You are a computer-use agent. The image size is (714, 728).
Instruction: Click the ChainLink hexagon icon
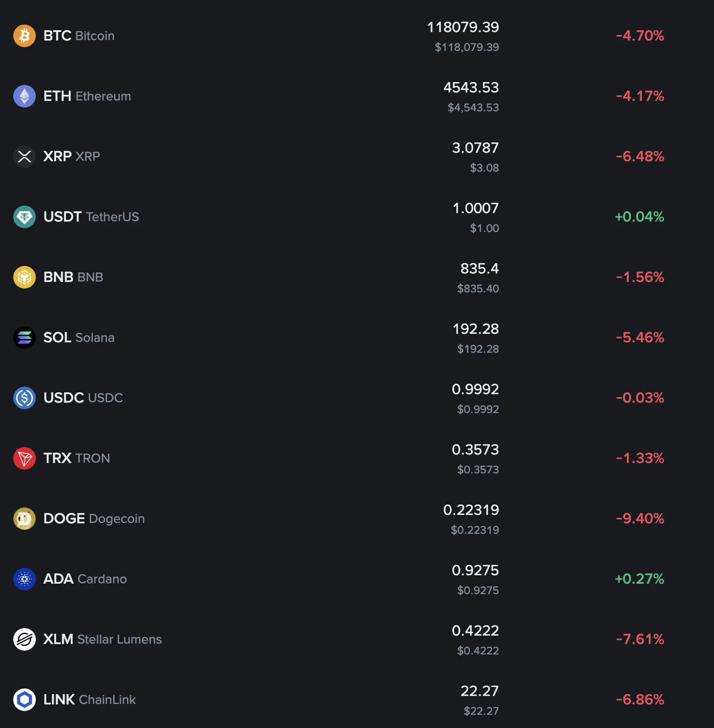25,699
